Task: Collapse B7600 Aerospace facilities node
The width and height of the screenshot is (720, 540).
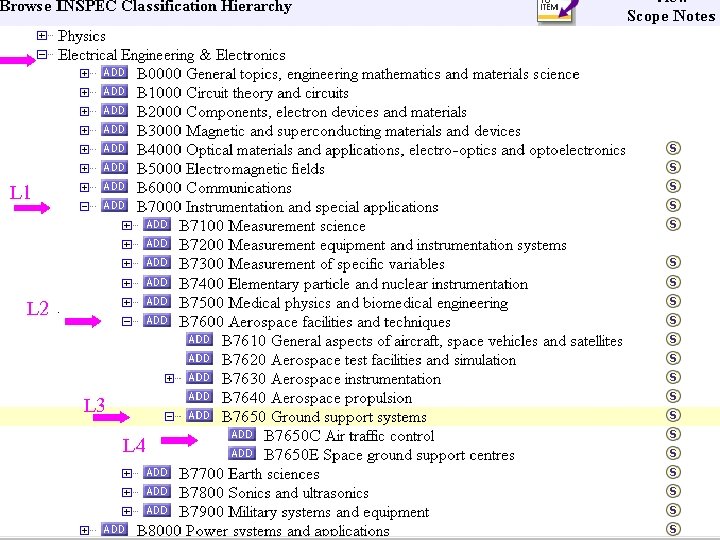Action: coord(127,321)
